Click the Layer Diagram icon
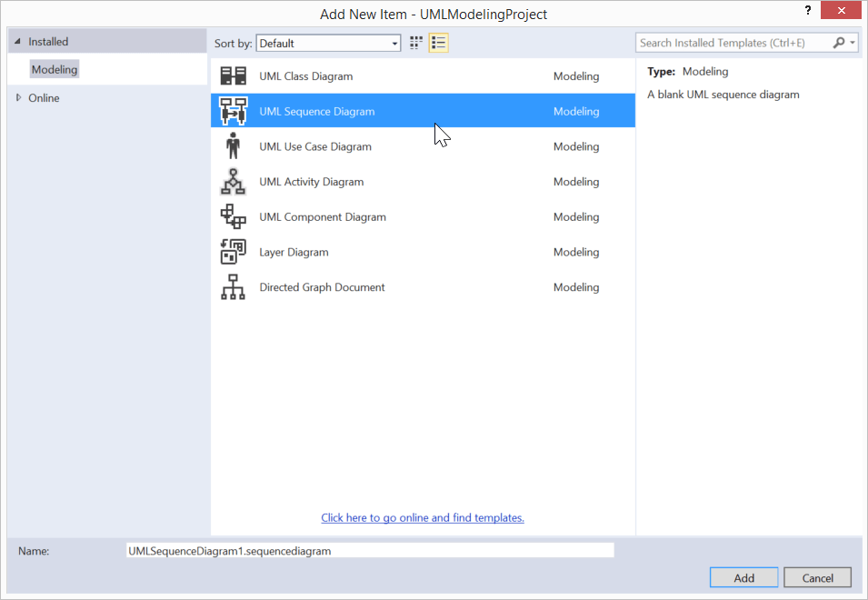 pos(233,252)
